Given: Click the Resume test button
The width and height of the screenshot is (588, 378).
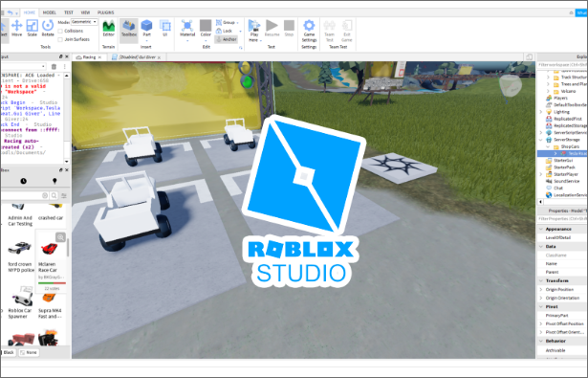Looking at the screenshot, I should coord(272,28).
